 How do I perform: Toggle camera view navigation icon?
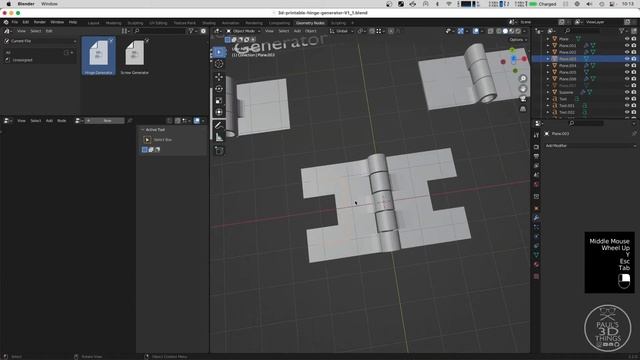523,99
